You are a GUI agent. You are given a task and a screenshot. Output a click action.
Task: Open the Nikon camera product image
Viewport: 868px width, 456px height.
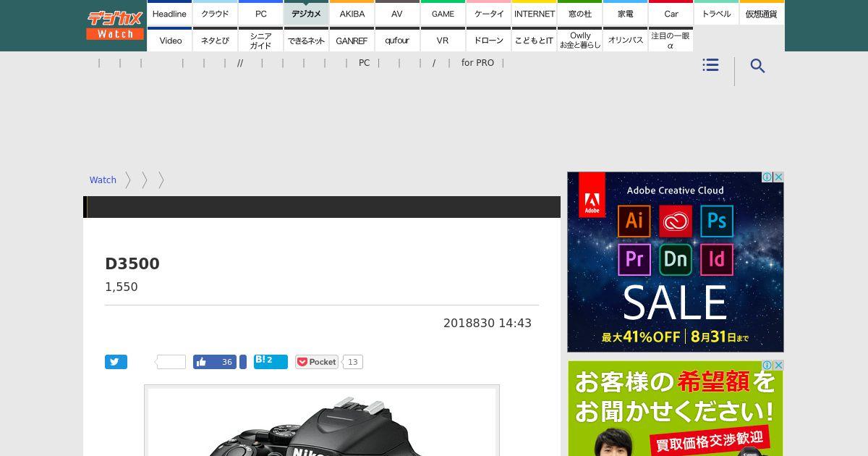[x=322, y=422]
